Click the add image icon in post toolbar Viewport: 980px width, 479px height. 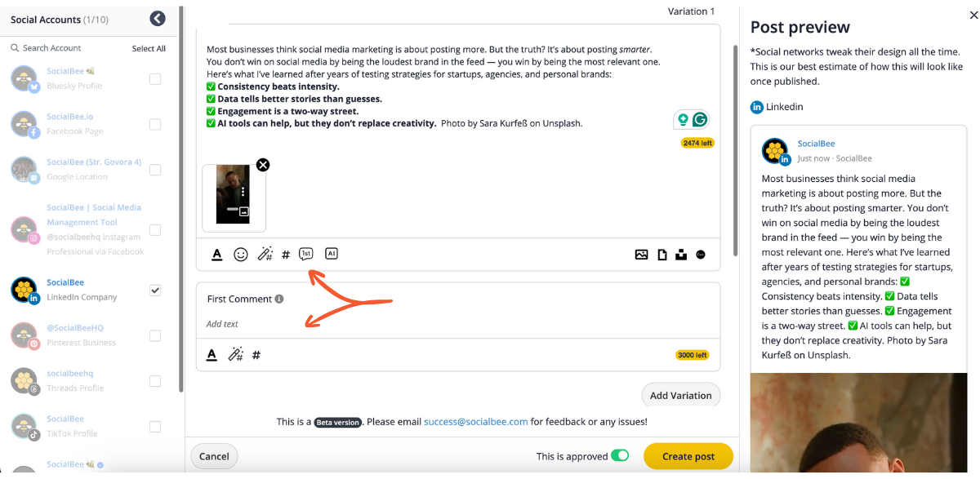click(x=641, y=255)
